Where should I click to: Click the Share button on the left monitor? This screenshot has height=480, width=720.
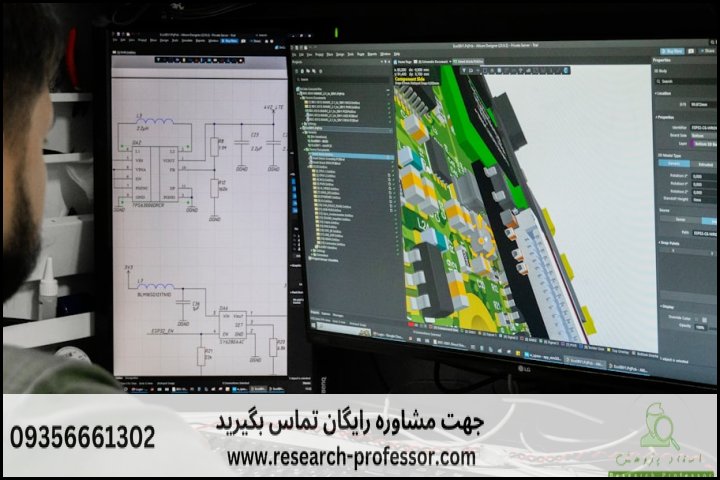coord(255,41)
